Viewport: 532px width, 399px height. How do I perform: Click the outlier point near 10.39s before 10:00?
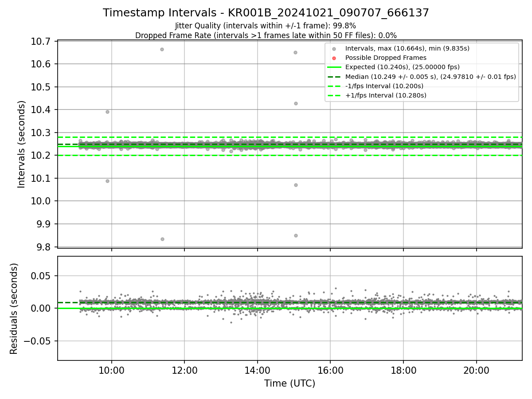point(107,112)
